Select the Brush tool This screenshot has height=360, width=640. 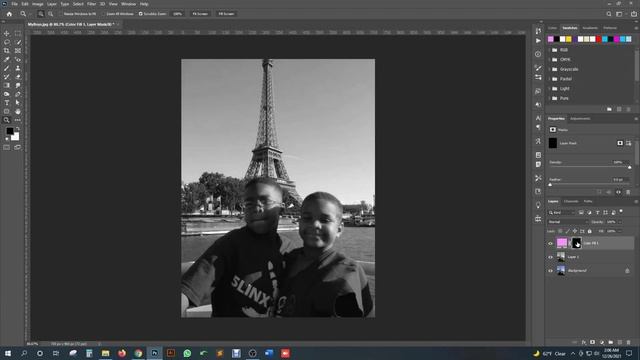pyautogui.click(x=7, y=68)
